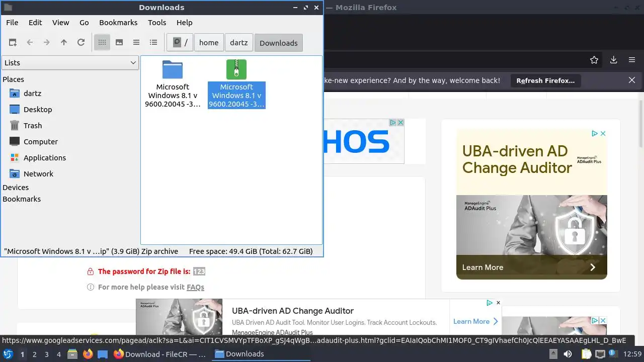The image size is (644, 362).
Task: Close the bottom UBA-driven banner ad
Action: coord(498,303)
